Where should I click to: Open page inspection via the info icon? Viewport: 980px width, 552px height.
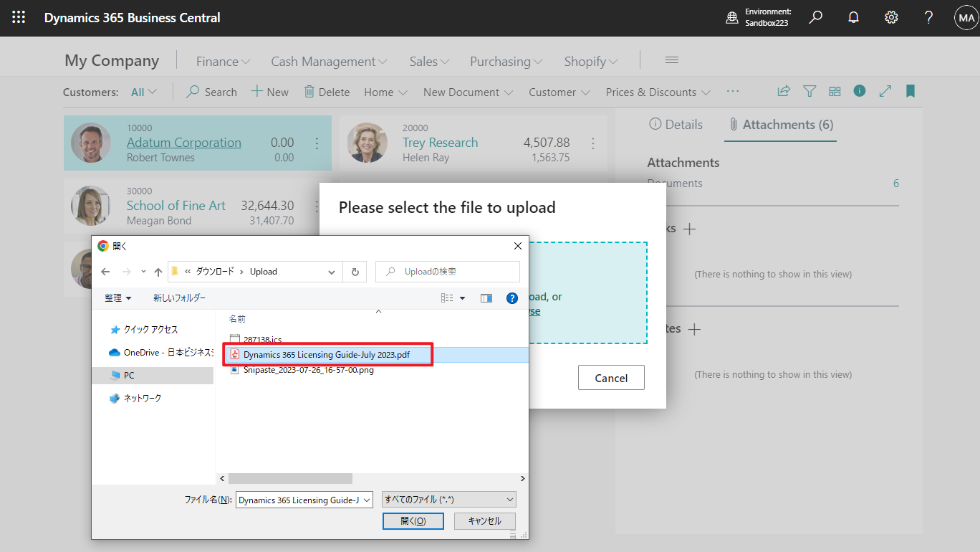[x=859, y=91]
